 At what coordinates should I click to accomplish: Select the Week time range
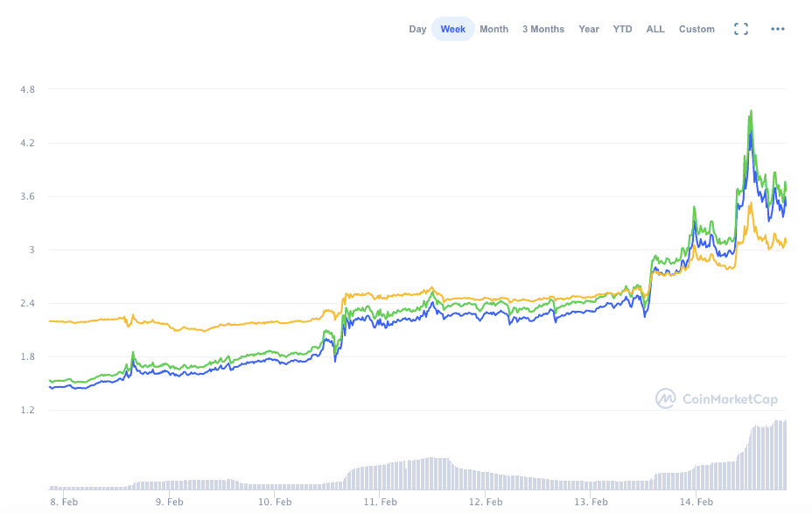(452, 29)
